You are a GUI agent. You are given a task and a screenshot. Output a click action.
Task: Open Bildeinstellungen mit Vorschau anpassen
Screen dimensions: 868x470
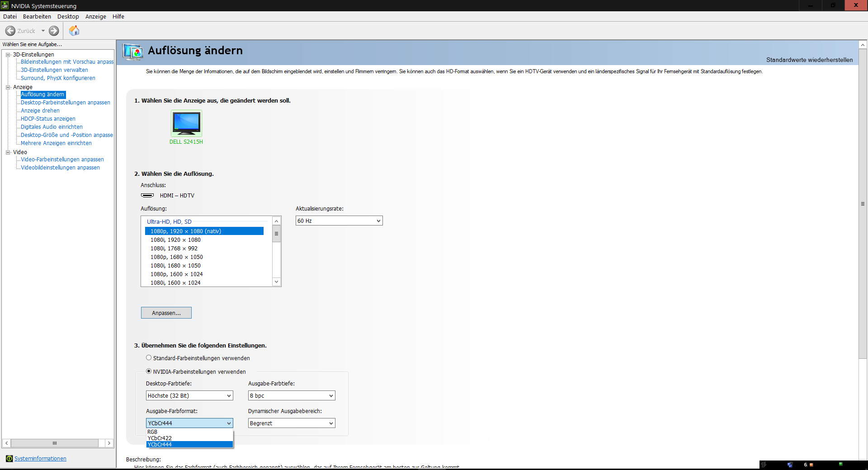coord(67,62)
